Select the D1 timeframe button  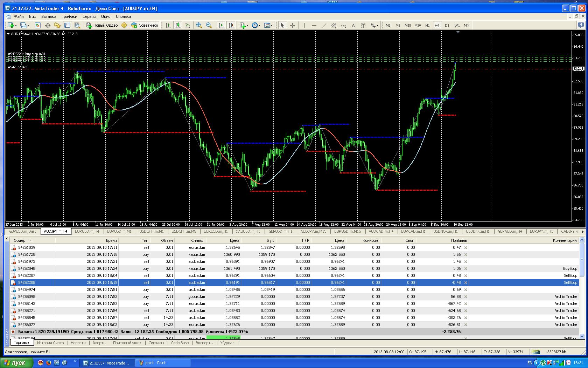(447, 25)
